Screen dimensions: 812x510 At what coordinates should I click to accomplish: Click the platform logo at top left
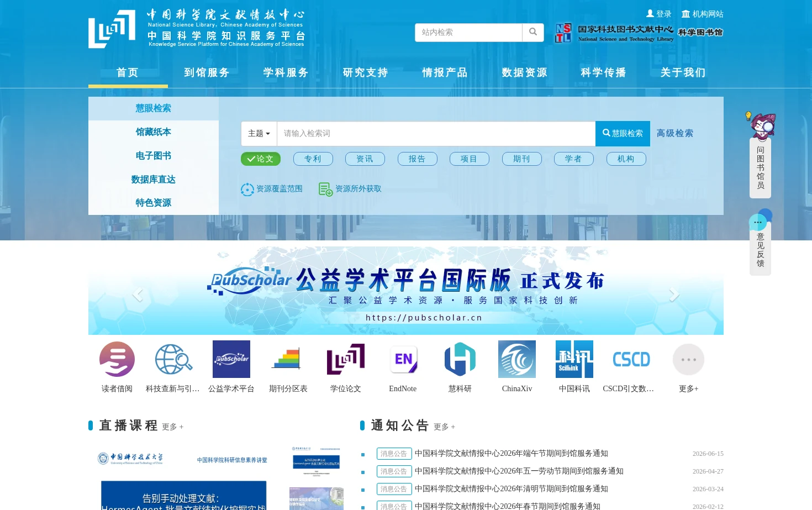coord(197,28)
